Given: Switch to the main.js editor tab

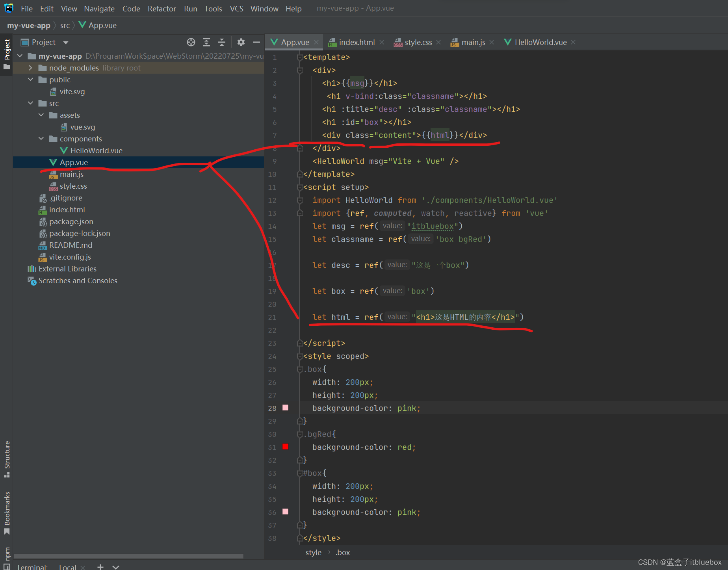Looking at the screenshot, I should 473,42.
